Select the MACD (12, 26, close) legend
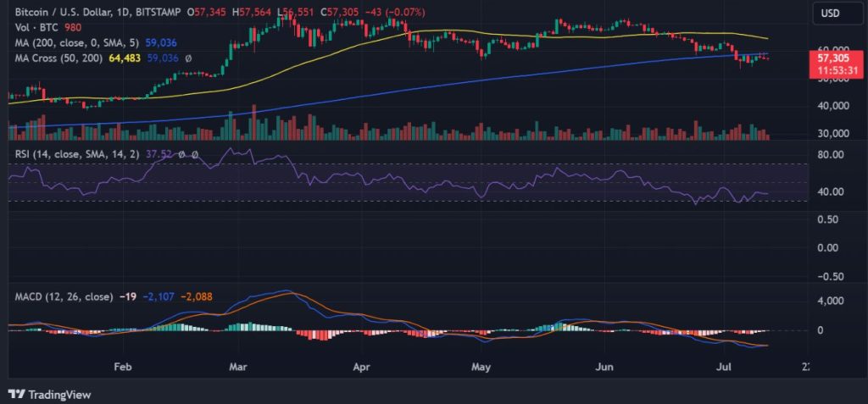This screenshot has width=868, height=404. pyautogui.click(x=64, y=296)
